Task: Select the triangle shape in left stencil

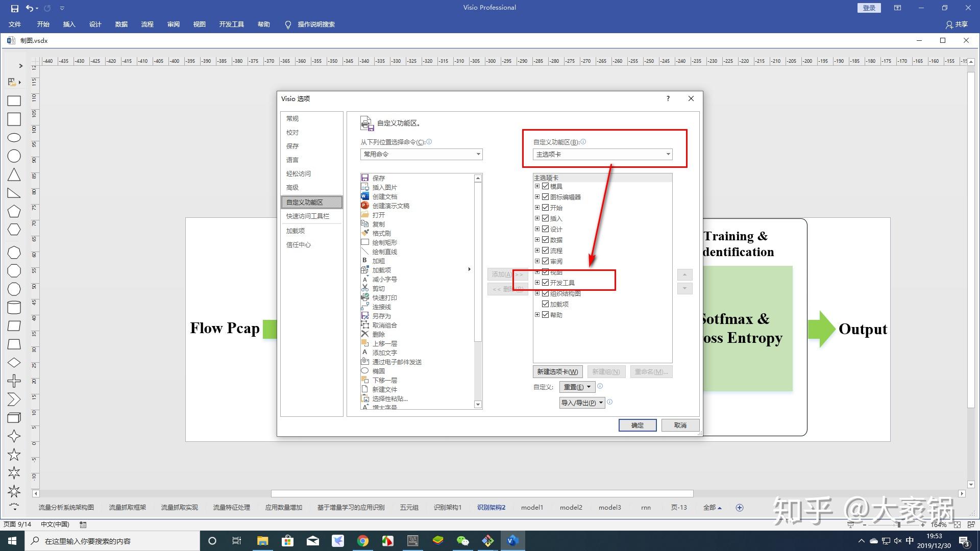Action: [x=14, y=175]
